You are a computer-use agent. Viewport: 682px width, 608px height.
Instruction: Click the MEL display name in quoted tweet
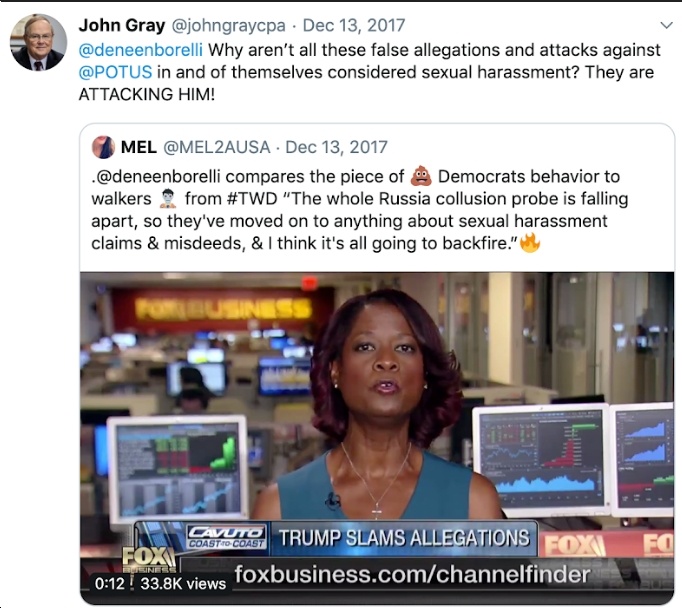click(x=139, y=147)
